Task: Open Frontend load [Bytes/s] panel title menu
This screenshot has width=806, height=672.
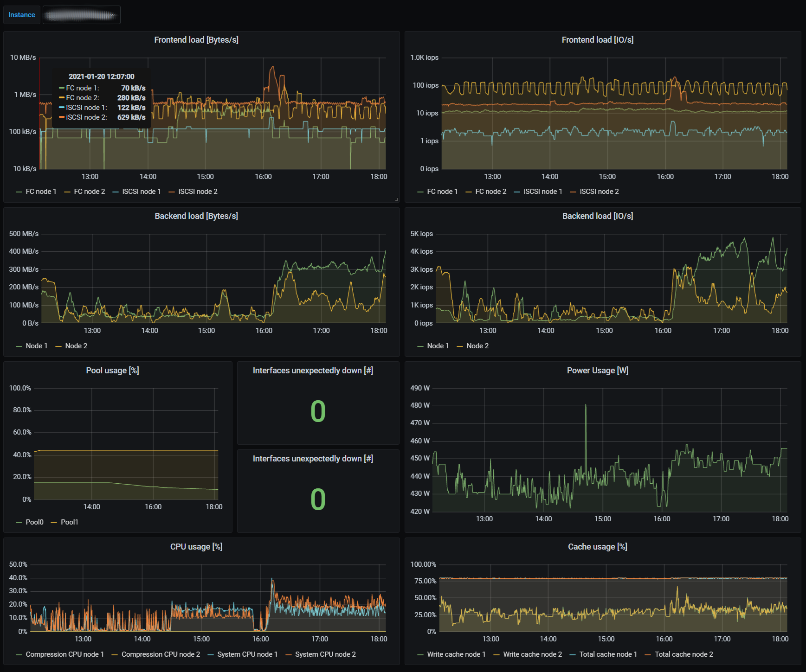Action: click(x=196, y=40)
